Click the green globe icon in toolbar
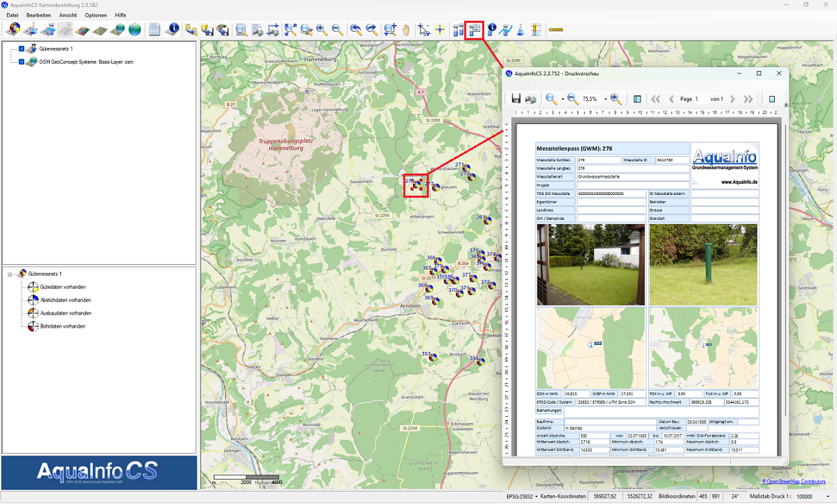837x504 pixels. point(134,30)
